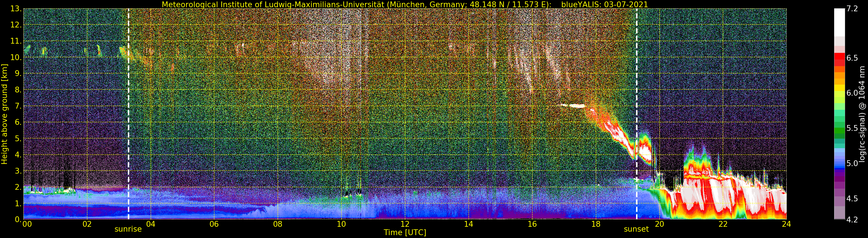Pick the yellow segment of the colorbar
This screenshot has height=238, width=868.
click(x=839, y=88)
